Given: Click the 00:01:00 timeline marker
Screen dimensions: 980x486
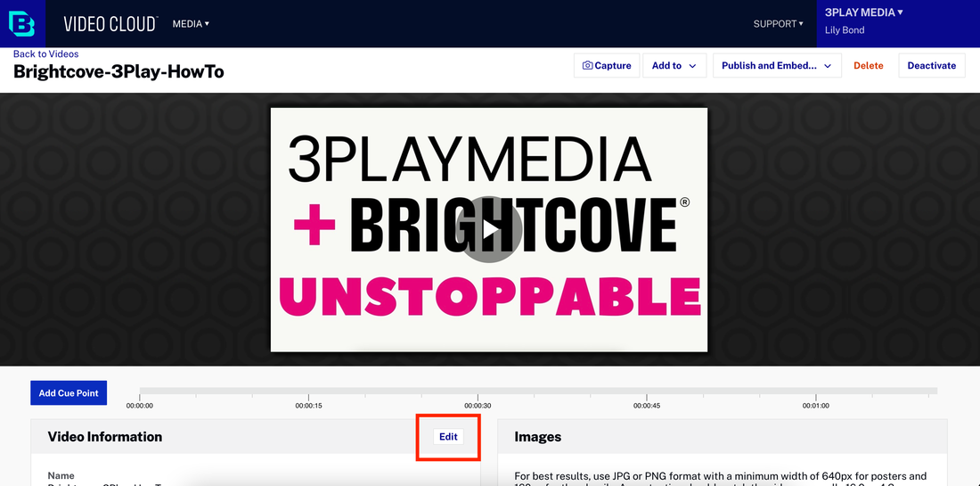Looking at the screenshot, I should tap(815, 405).
